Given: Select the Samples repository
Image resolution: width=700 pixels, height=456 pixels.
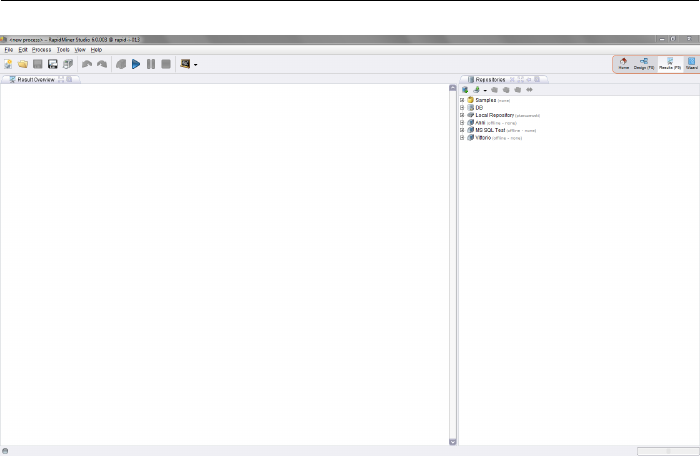Looking at the screenshot, I should click(488, 100).
